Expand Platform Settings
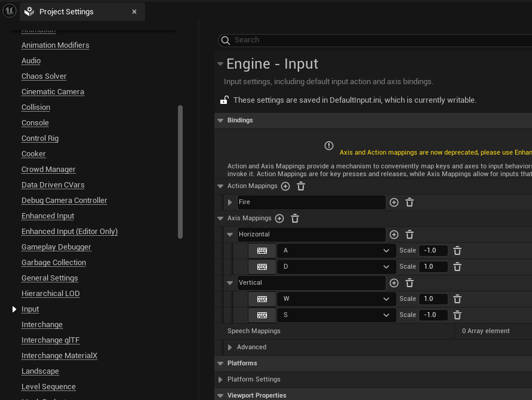This screenshot has width=532, height=400. pos(220,380)
